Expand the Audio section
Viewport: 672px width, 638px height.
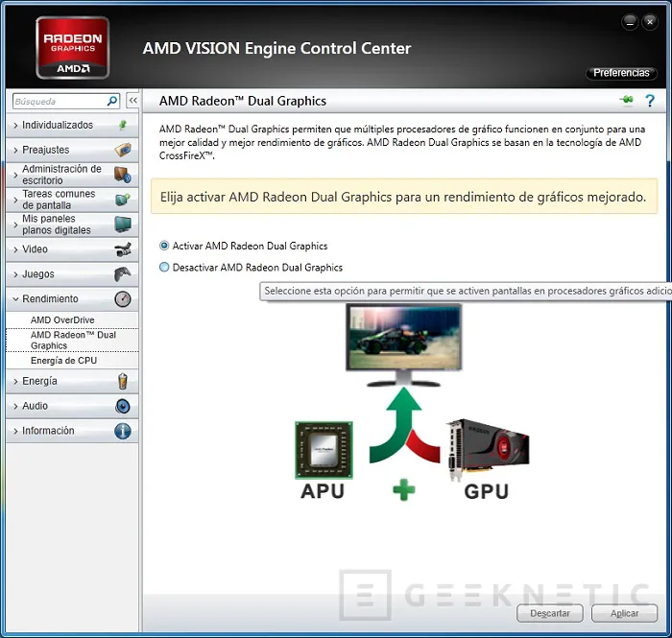(72, 406)
